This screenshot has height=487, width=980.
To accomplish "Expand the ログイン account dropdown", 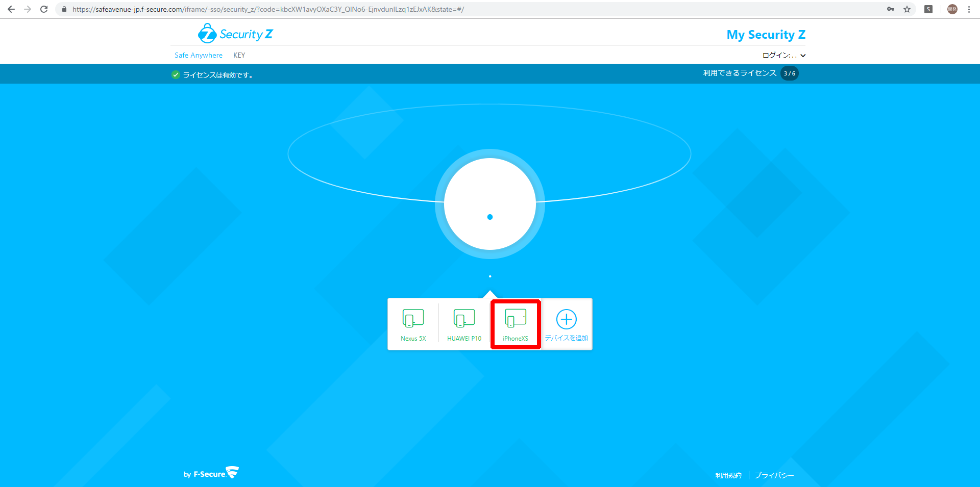I will pos(783,55).
